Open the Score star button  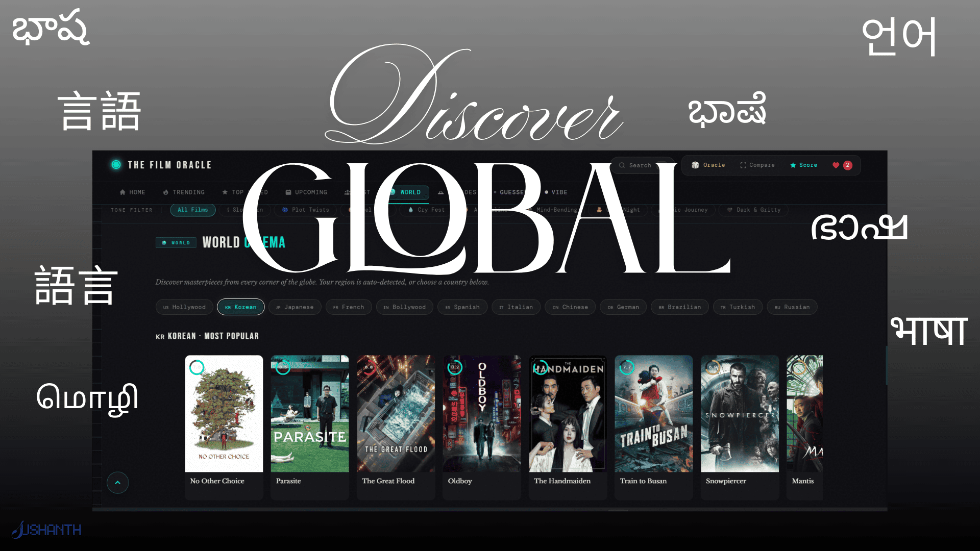coord(803,165)
